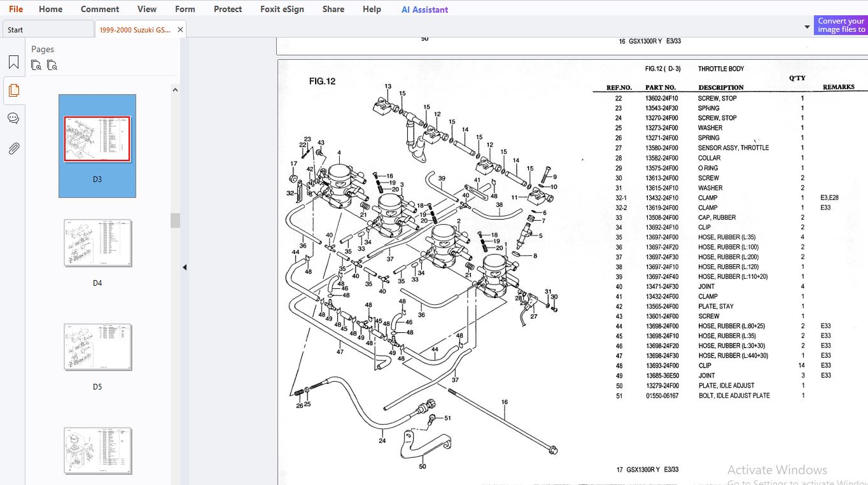Switch to the Protect tab

pyautogui.click(x=228, y=9)
